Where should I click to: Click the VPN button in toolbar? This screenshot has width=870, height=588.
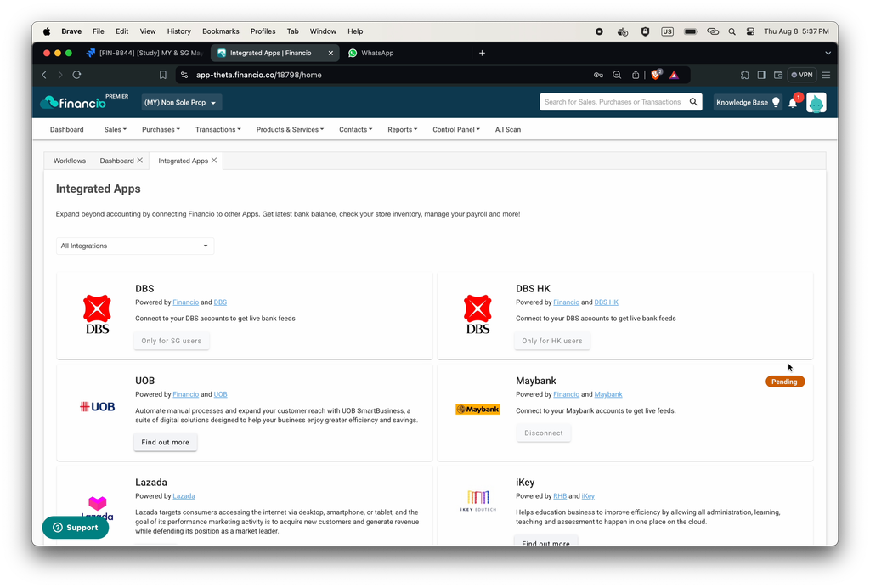tap(802, 75)
